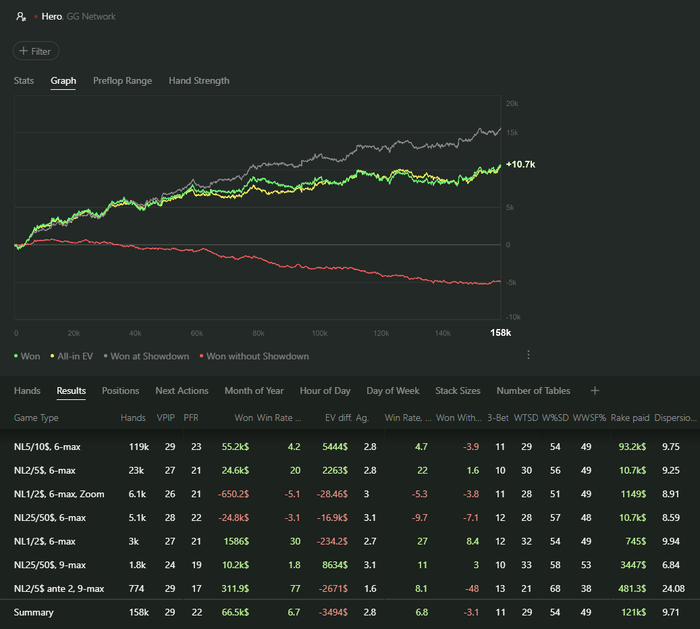Open the Hour of Day tab
Screen dimensions: 700x629
click(325, 391)
